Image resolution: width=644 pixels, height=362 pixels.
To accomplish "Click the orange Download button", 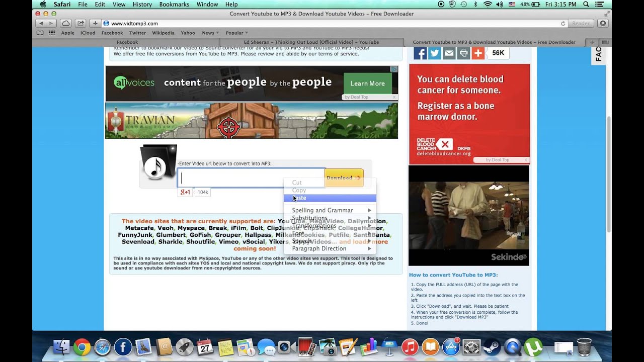I will click(x=344, y=177).
